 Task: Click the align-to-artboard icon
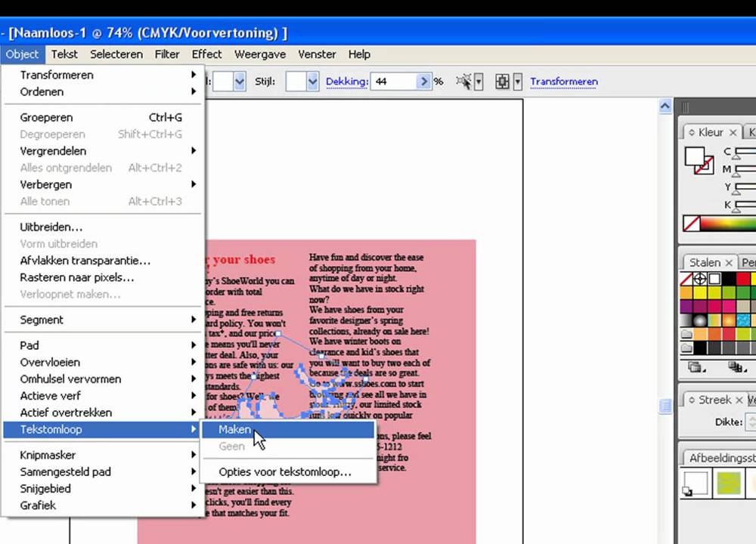coord(503,82)
